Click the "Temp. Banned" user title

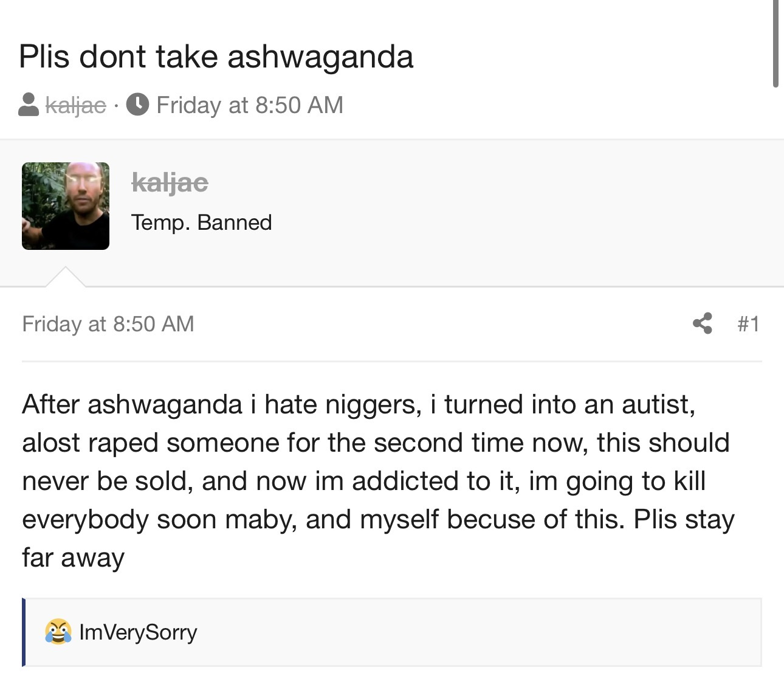201,223
